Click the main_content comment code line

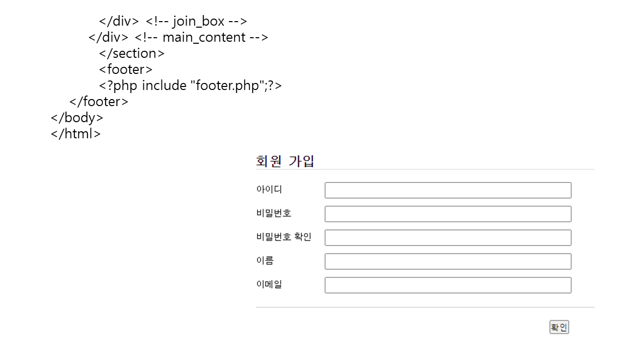coord(178,37)
